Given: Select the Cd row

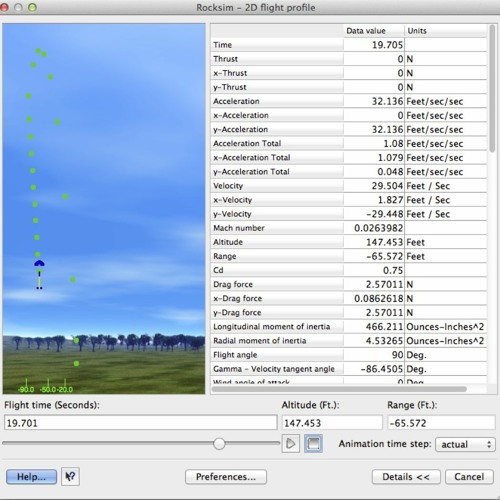Looking at the screenshot, I should (349, 270).
